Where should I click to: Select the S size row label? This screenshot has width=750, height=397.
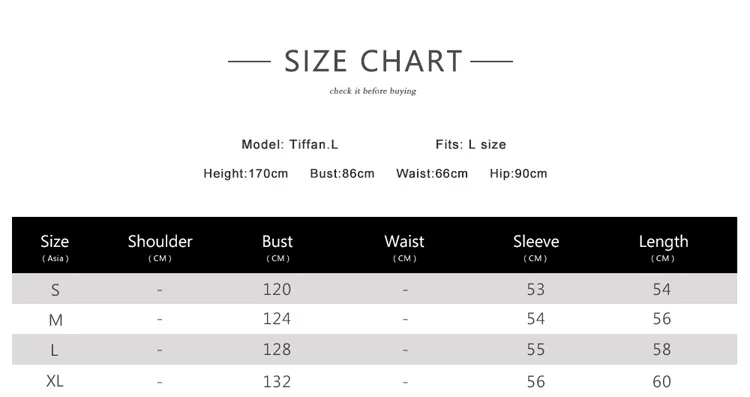pyautogui.click(x=55, y=290)
